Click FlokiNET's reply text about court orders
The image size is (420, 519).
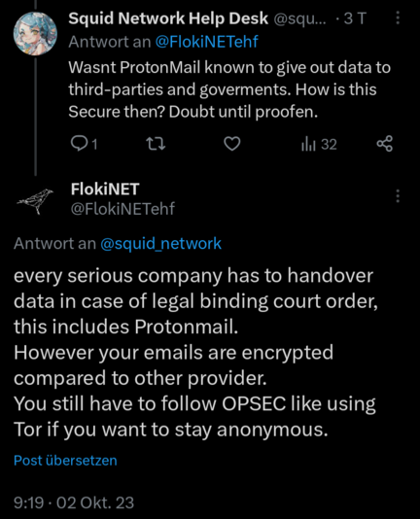[x=195, y=353]
